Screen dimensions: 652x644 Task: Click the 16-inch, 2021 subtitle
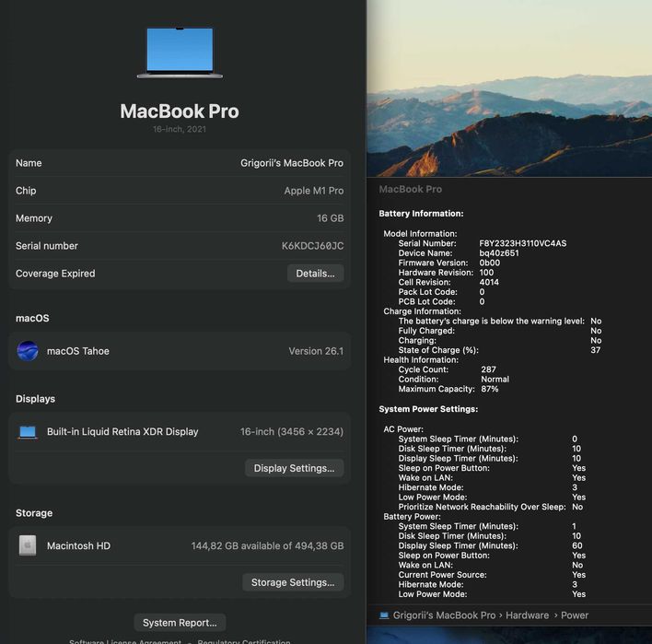pyautogui.click(x=180, y=129)
